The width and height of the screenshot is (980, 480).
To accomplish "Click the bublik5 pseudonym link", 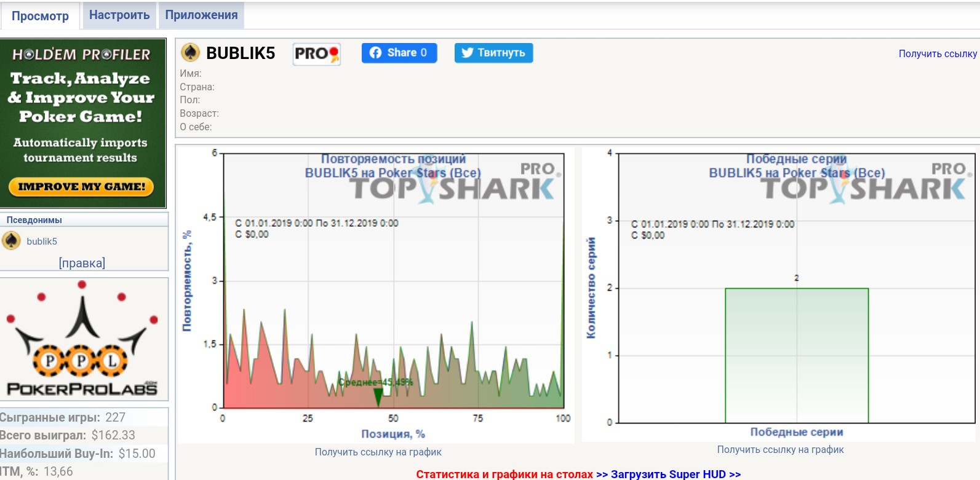I will pos(42,242).
